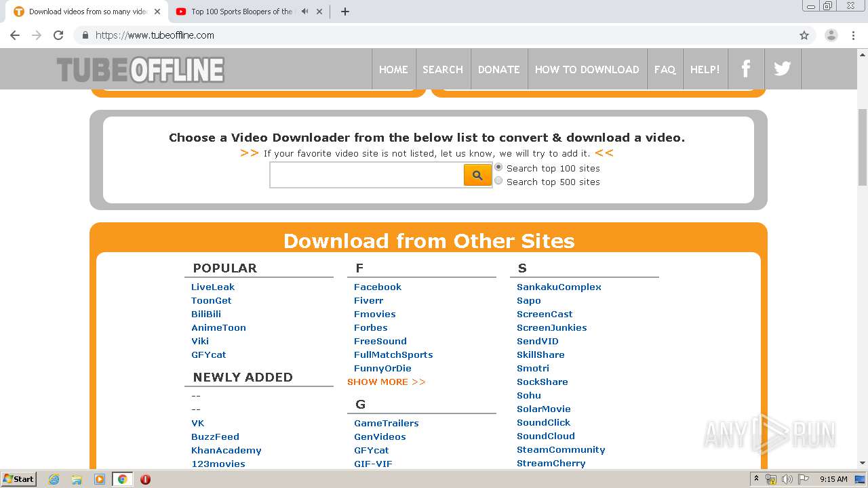This screenshot has width=868, height=488.
Task: Open the AnimeToon downloader link
Action: click(219, 327)
